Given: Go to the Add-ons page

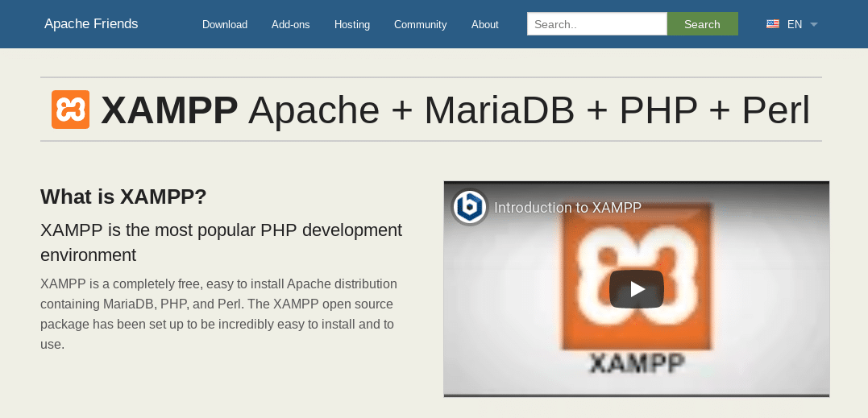Looking at the screenshot, I should pyautogui.click(x=291, y=24).
